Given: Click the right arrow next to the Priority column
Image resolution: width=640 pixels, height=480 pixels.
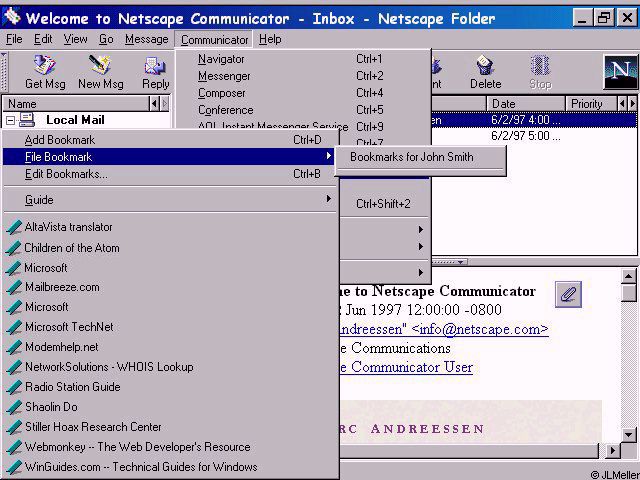Looking at the screenshot, I should (x=632, y=104).
